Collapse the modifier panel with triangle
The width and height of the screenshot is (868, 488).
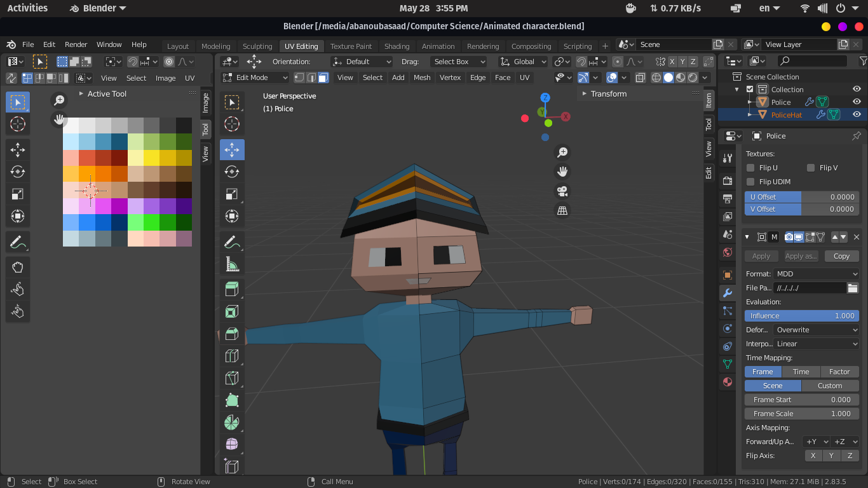pos(747,237)
